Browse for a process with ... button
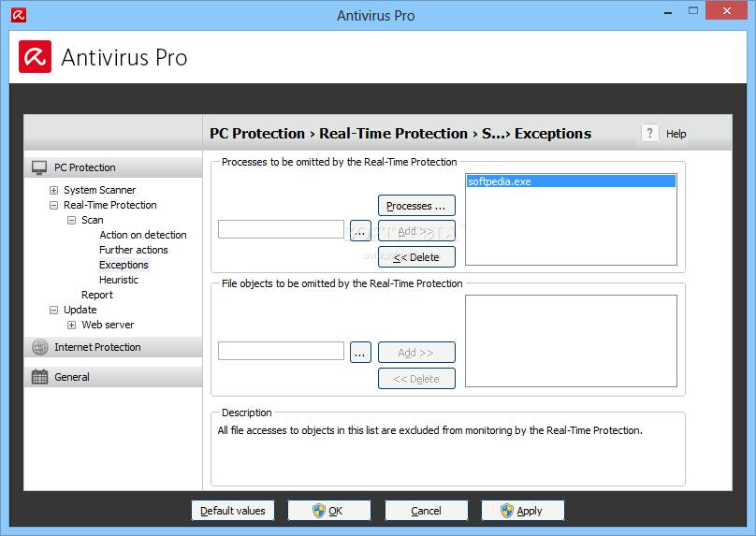The image size is (756, 536). coord(360,231)
